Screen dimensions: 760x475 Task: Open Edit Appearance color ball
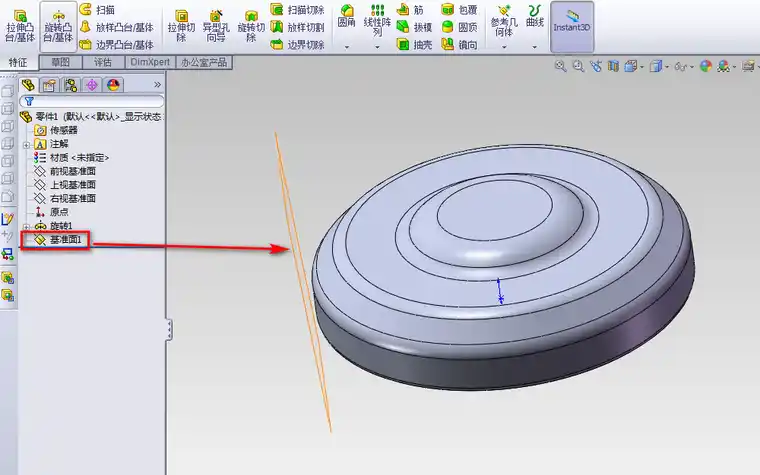[x=706, y=66]
